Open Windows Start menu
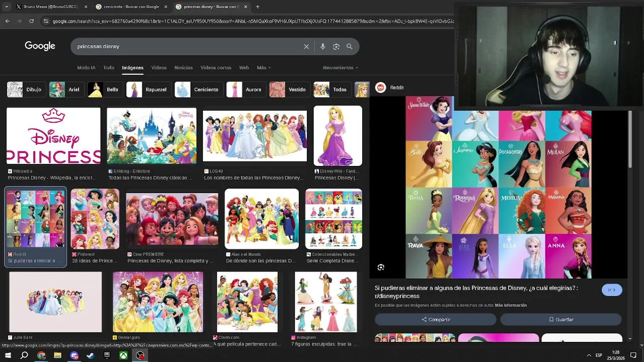 8,355
